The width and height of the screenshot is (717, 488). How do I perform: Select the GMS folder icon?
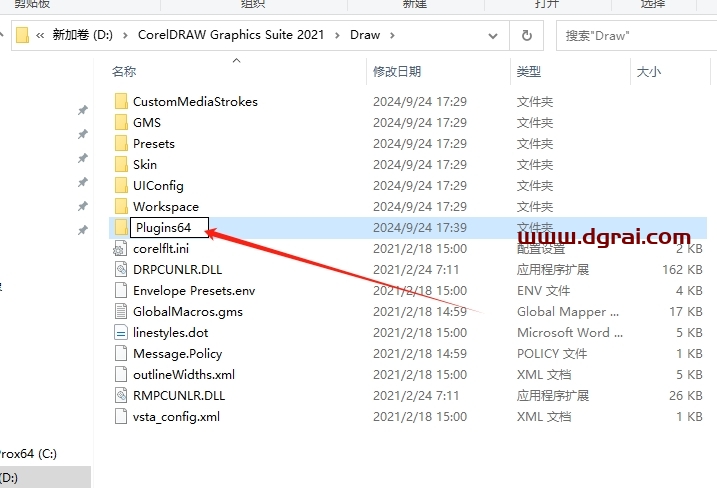pos(121,122)
